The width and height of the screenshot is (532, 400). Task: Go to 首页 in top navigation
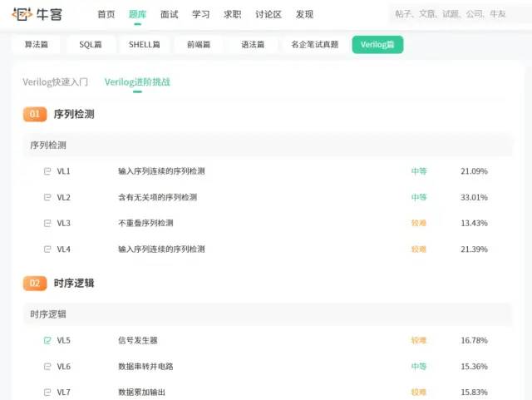(106, 14)
